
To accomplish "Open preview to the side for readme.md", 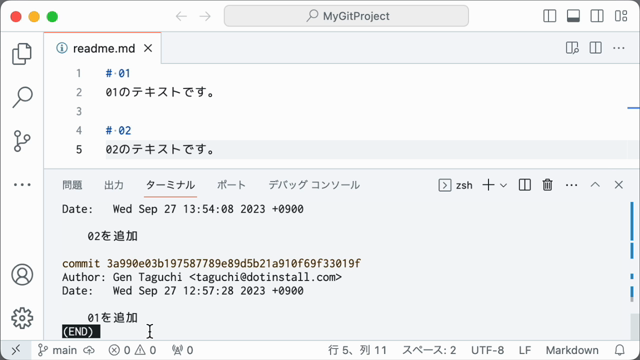I will (572, 48).
